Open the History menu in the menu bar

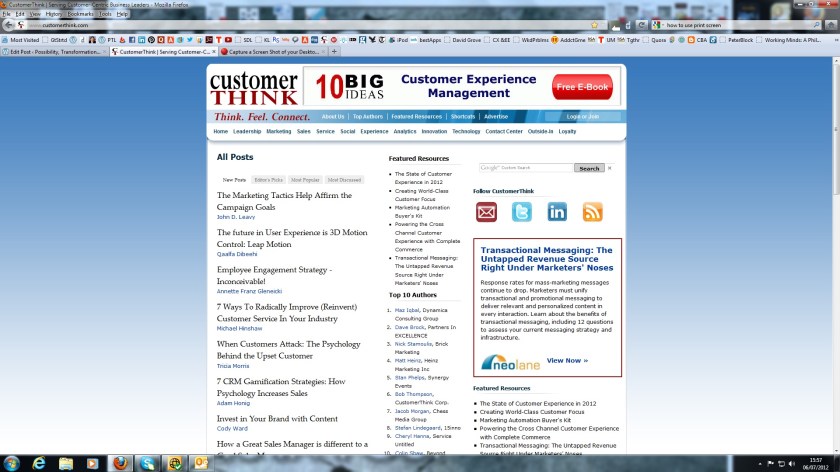coord(53,14)
